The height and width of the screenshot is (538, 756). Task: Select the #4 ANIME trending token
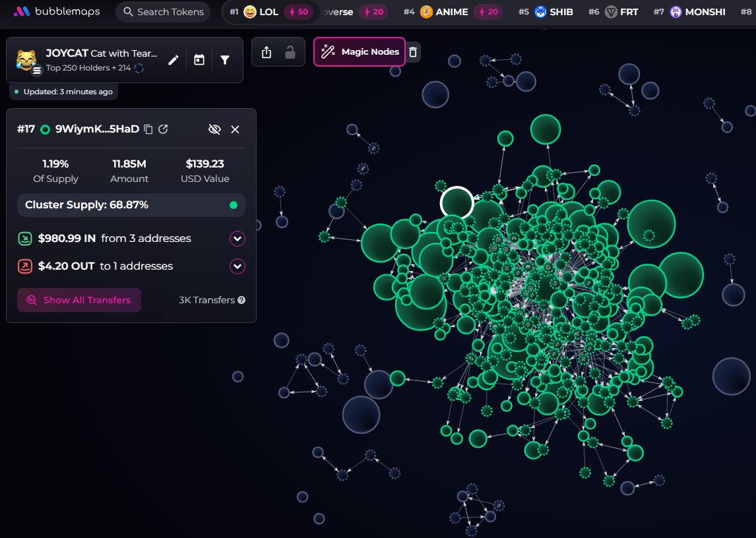(452, 12)
